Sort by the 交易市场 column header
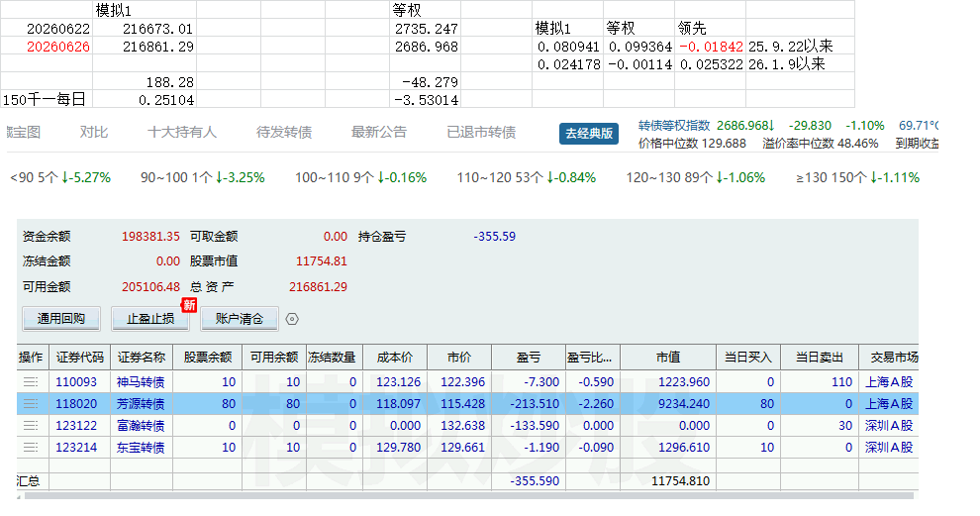This screenshot has width=980, height=516. click(x=889, y=358)
